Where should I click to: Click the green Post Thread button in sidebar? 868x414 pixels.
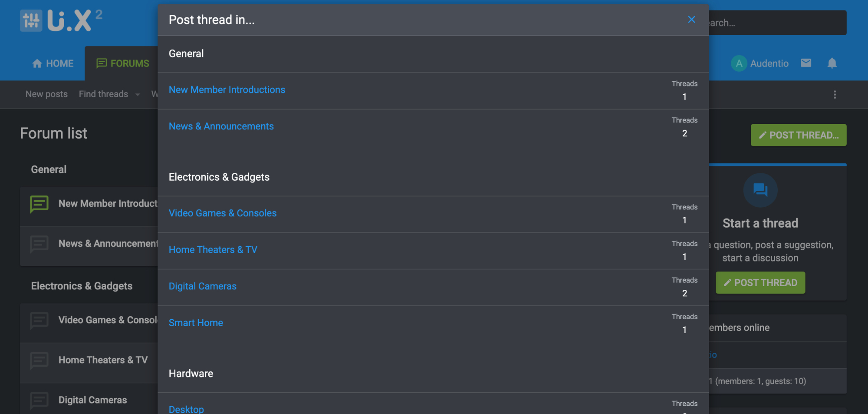click(760, 283)
